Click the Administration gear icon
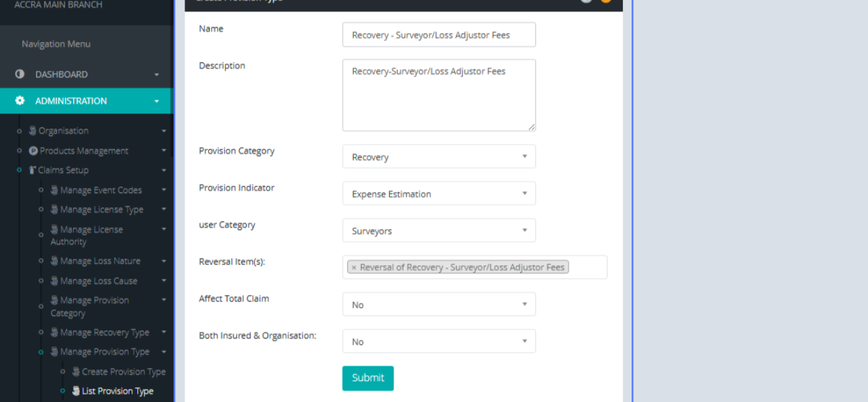The height and width of the screenshot is (402, 868). pos(20,101)
